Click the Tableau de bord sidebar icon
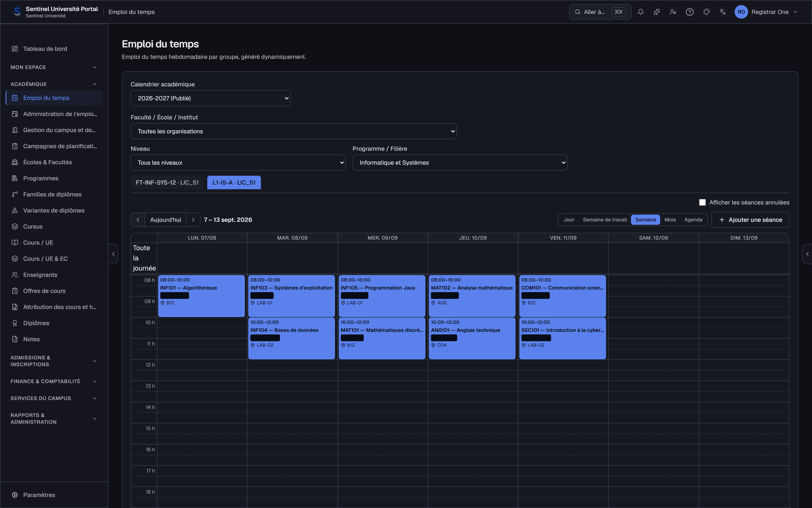 pos(15,49)
